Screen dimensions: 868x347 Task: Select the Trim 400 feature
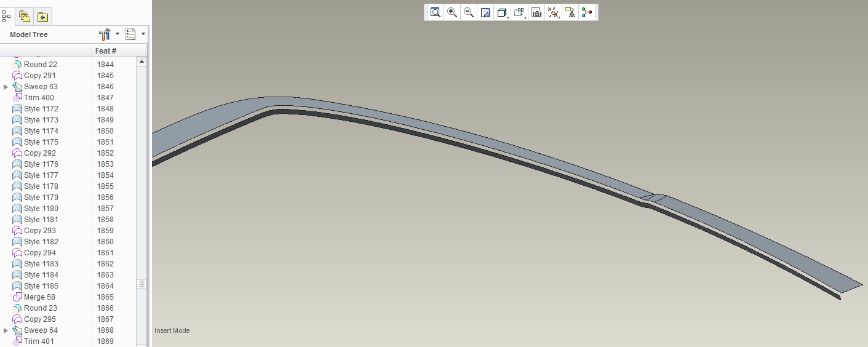(x=39, y=98)
